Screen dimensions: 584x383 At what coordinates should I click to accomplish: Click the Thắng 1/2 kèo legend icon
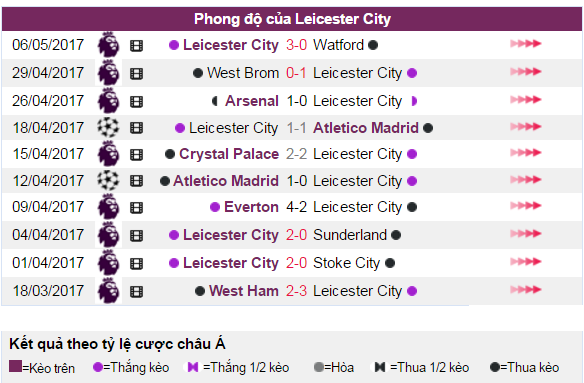pos(193,367)
